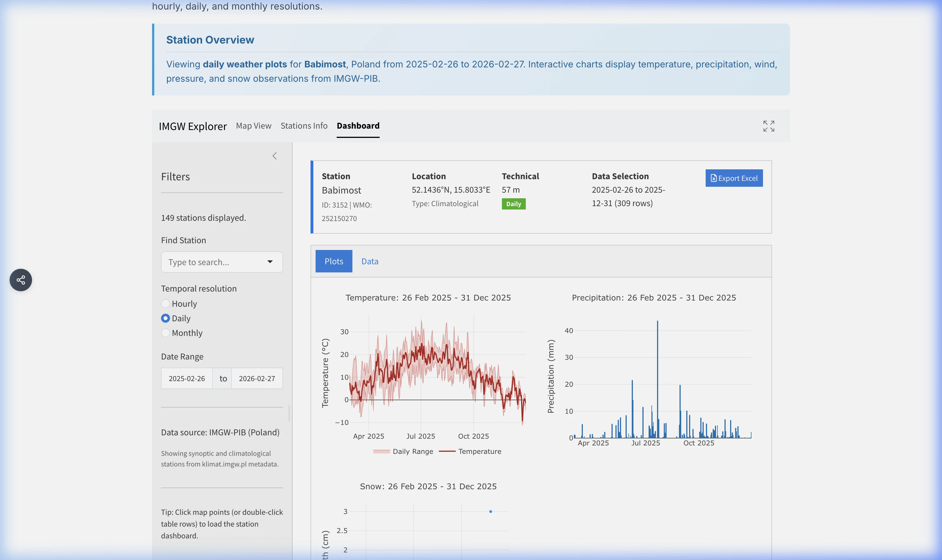Collapse the Filters sidebar with the chevron
942x560 pixels.
274,156
